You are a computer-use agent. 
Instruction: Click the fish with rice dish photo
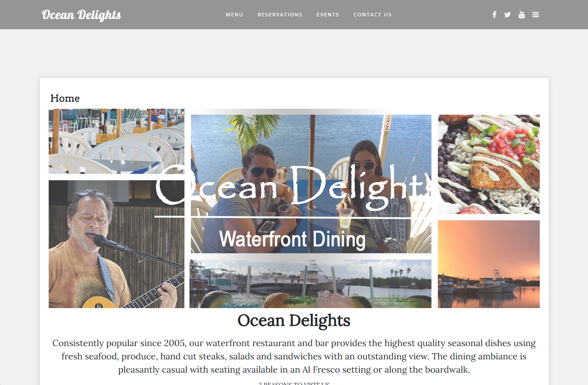coord(489,164)
